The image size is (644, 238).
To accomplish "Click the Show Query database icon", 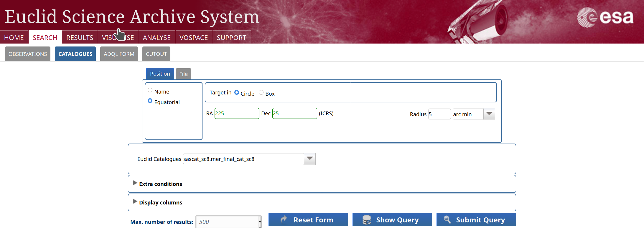I will point(367,220).
